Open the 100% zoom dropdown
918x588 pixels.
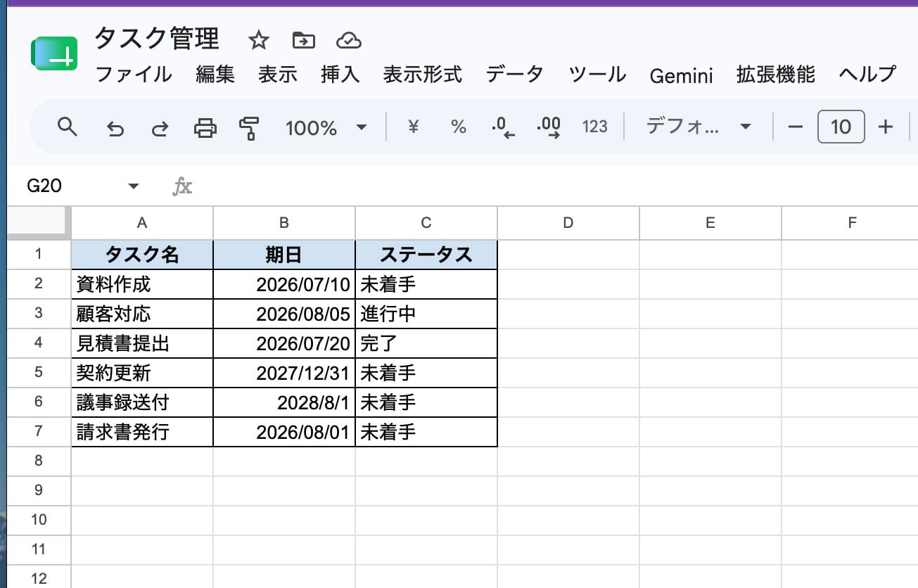(x=326, y=128)
